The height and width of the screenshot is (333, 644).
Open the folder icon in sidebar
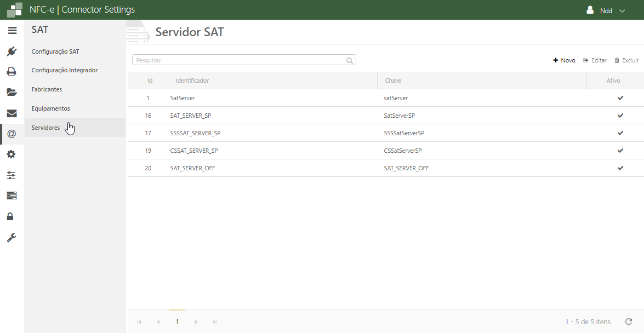[x=12, y=92]
